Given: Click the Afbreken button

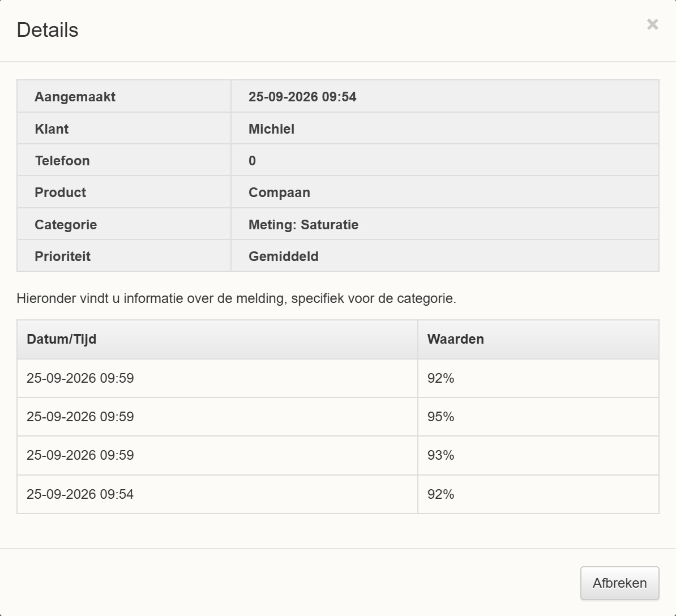Looking at the screenshot, I should pos(619,583).
